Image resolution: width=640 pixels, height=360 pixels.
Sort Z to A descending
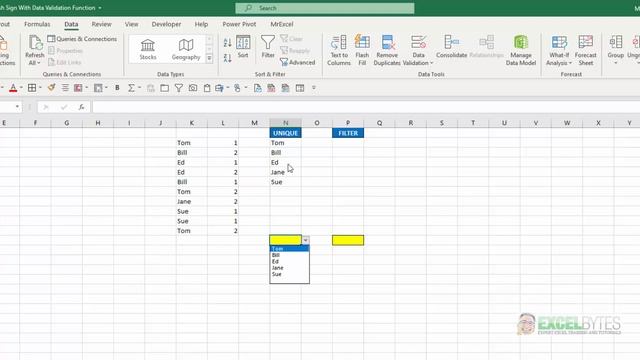[228, 58]
